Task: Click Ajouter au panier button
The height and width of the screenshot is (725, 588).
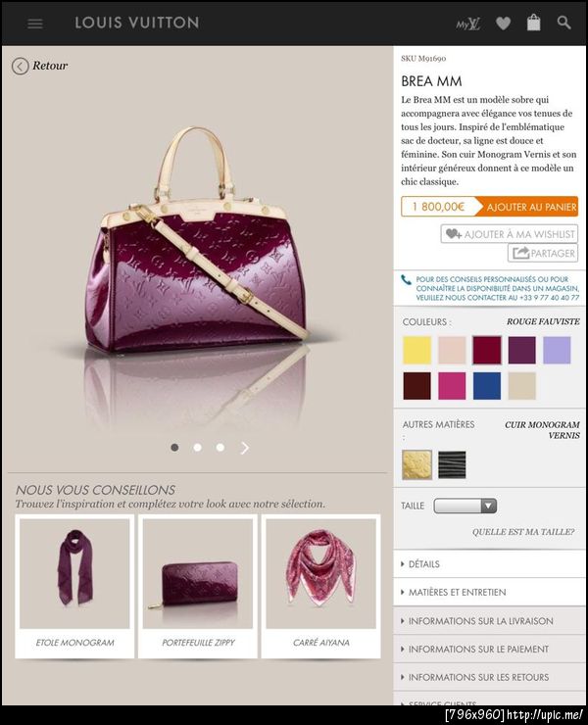Action: point(527,207)
